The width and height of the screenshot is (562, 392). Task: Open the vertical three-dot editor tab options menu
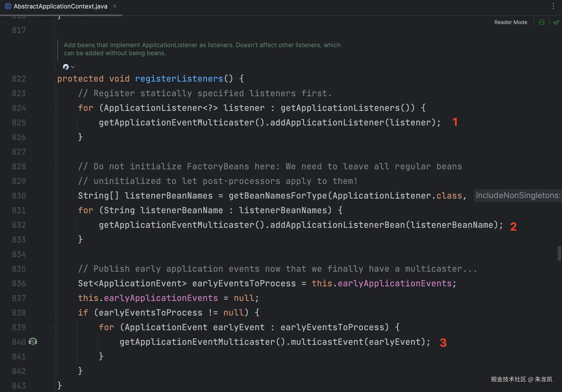pyautogui.click(x=553, y=6)
